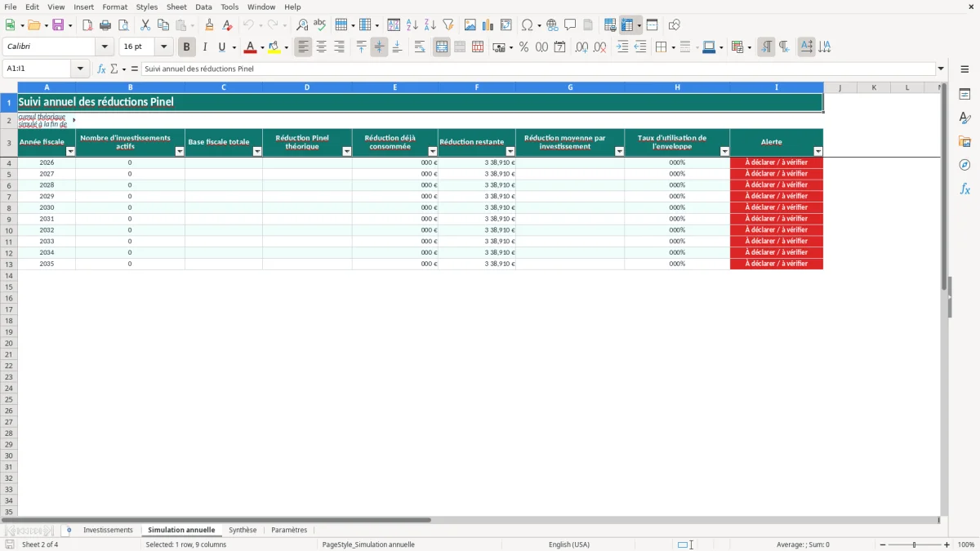
Task: Open Sidebar Gallery panel
Action: tap(964, 141)
